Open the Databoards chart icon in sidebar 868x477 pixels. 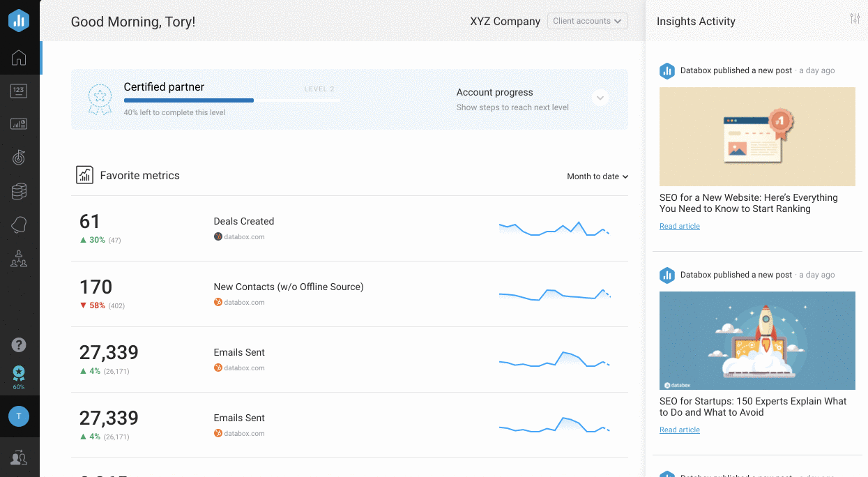[x=19, y=124]
